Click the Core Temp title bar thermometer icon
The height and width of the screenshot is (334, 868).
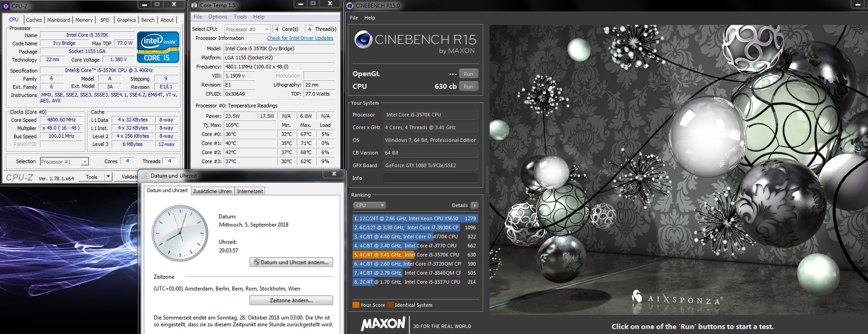(194, 5)
